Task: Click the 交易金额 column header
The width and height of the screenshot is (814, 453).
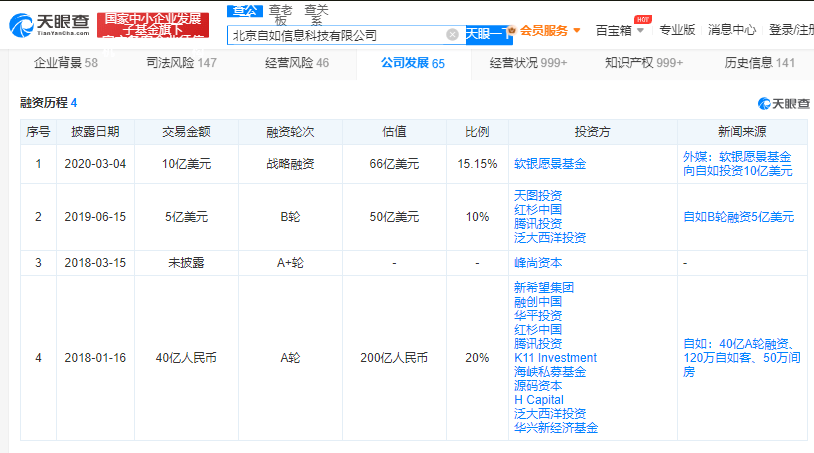Action: pos(186,132)
